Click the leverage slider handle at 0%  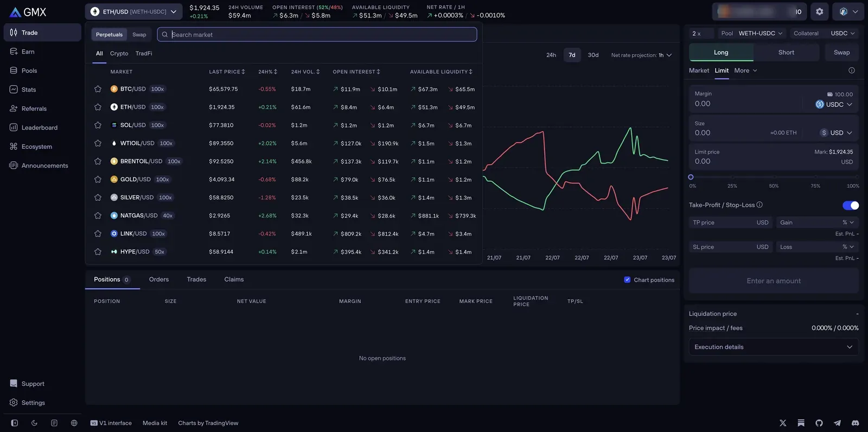point(691,177)
